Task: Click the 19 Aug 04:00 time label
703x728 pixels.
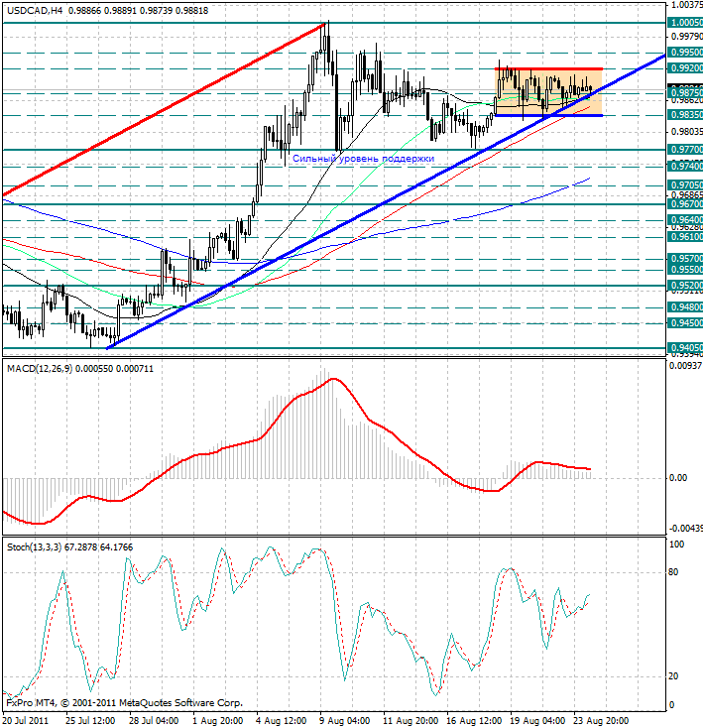Action: [x=538, y=721]
